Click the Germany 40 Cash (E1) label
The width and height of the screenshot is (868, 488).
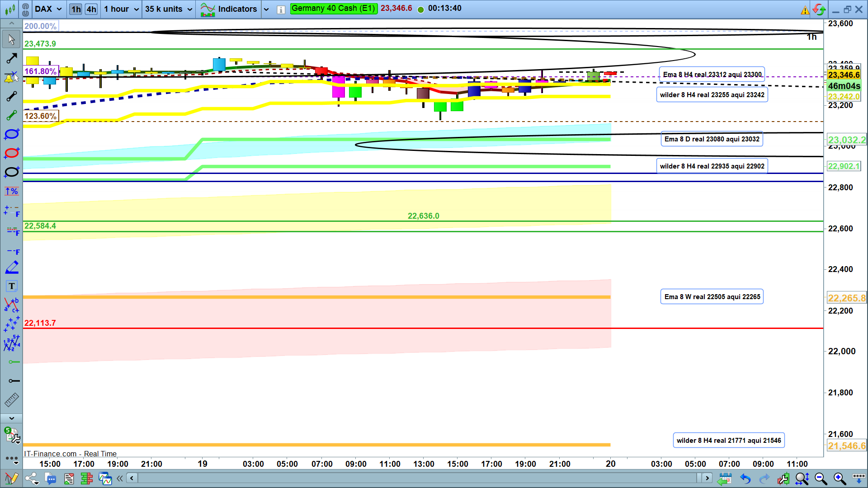(333, 8)
